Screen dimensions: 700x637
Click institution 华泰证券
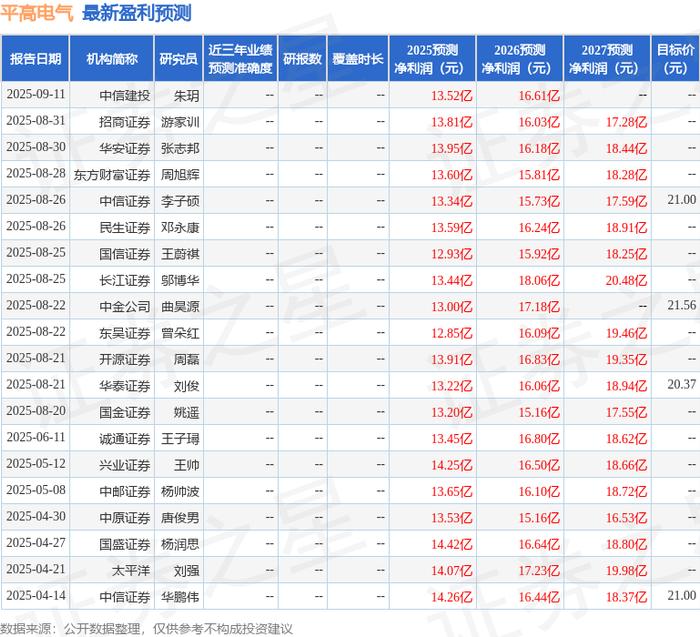(125, 385)
